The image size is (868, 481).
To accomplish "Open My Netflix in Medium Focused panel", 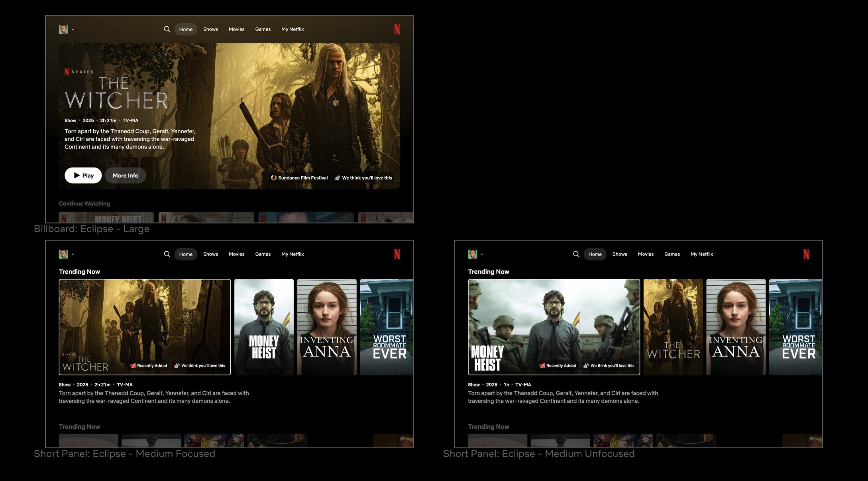I will tap(293, 254).
